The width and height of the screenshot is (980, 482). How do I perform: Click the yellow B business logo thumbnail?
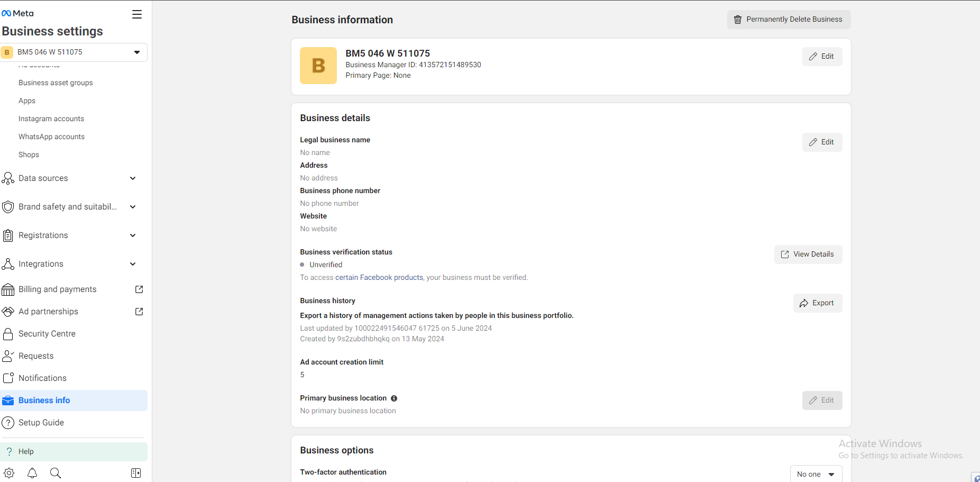pyautogui.click(x=318, y=66)
